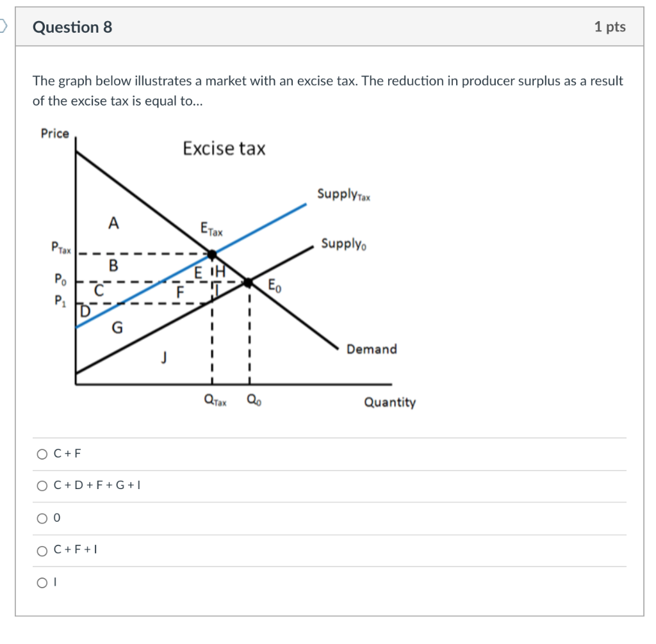Pick the answer option labeled 0
The width and height of the screenshot is (656, 644).
[x=42, y=518]
